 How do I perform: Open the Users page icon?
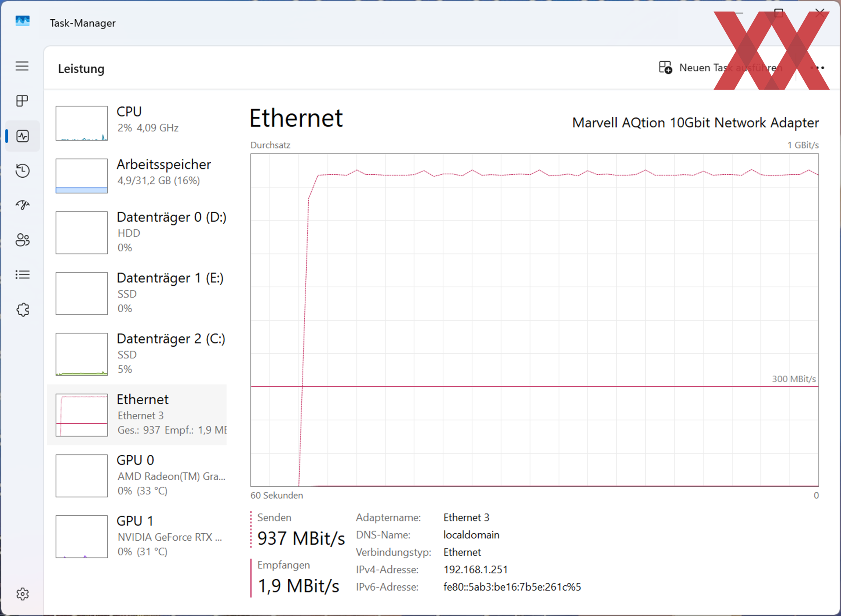click(22, 240)
